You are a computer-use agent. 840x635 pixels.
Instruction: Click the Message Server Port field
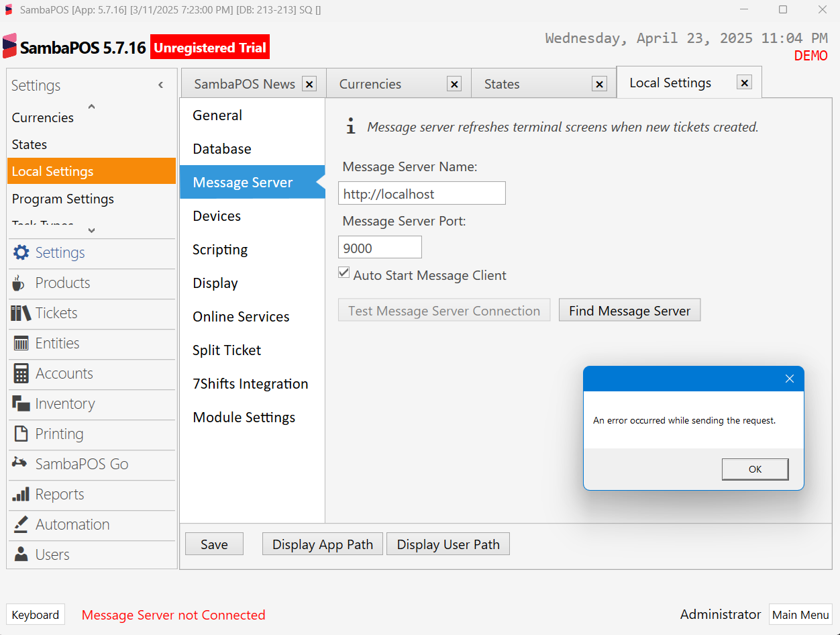tap(380, 248)
